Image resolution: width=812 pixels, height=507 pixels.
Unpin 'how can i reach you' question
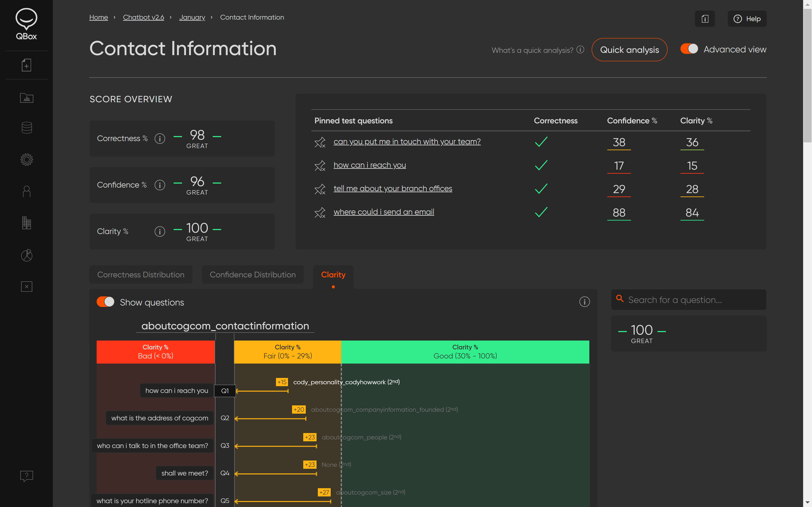[x=320, y=166]
